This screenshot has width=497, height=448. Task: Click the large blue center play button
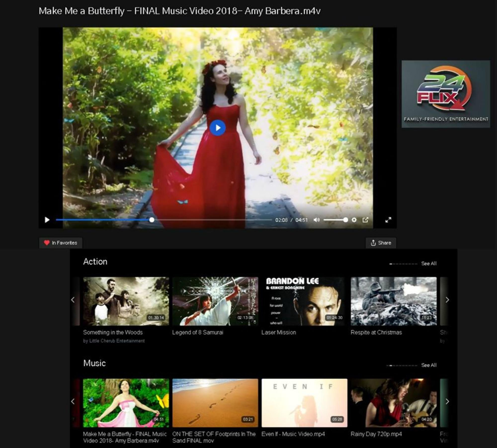(217, 128)
